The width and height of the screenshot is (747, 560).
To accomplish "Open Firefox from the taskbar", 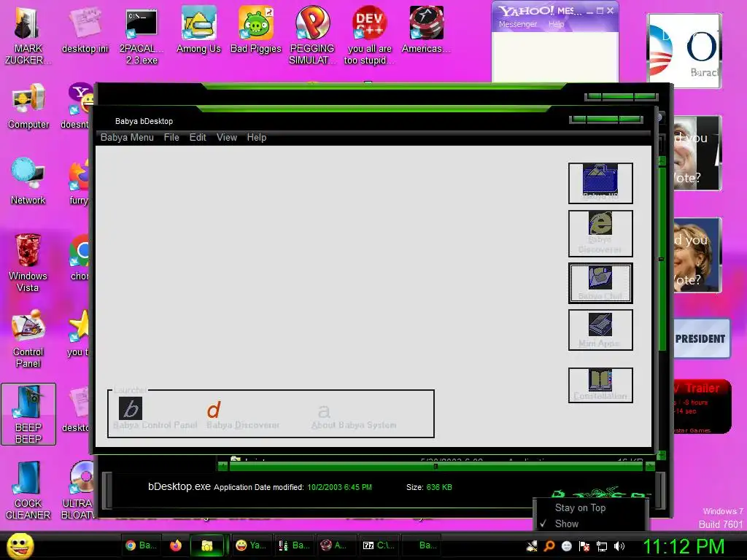I will coord(176,545).
